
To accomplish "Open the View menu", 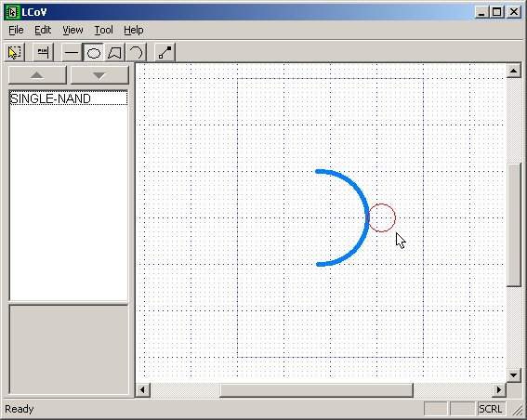I will pos(72,31).
